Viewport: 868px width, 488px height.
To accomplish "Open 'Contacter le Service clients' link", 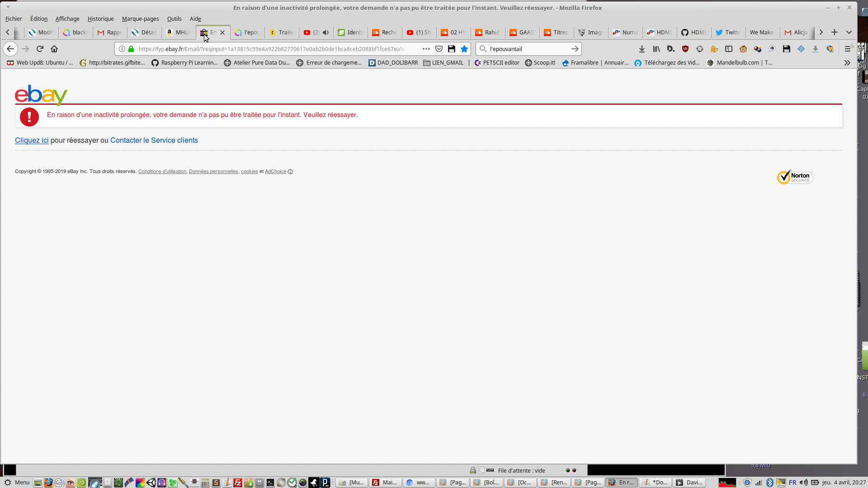I will 154,141.
